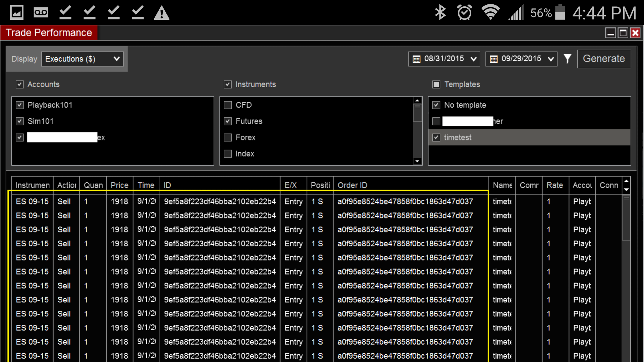Uncheck the Playback101 account checkbox
The width and height of the screenshot is (644, 362).
click(20, 105)
